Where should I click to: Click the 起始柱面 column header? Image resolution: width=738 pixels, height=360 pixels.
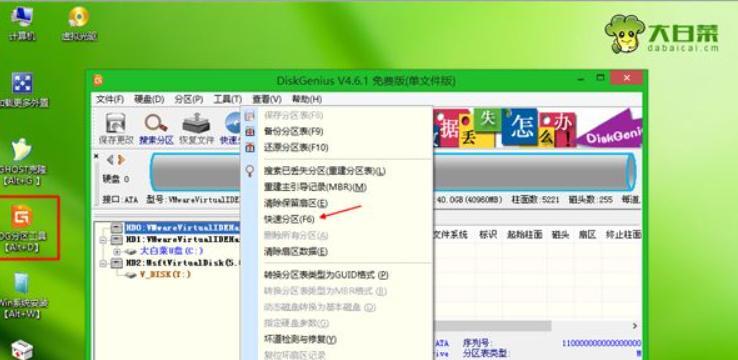[x=524, y=235]
